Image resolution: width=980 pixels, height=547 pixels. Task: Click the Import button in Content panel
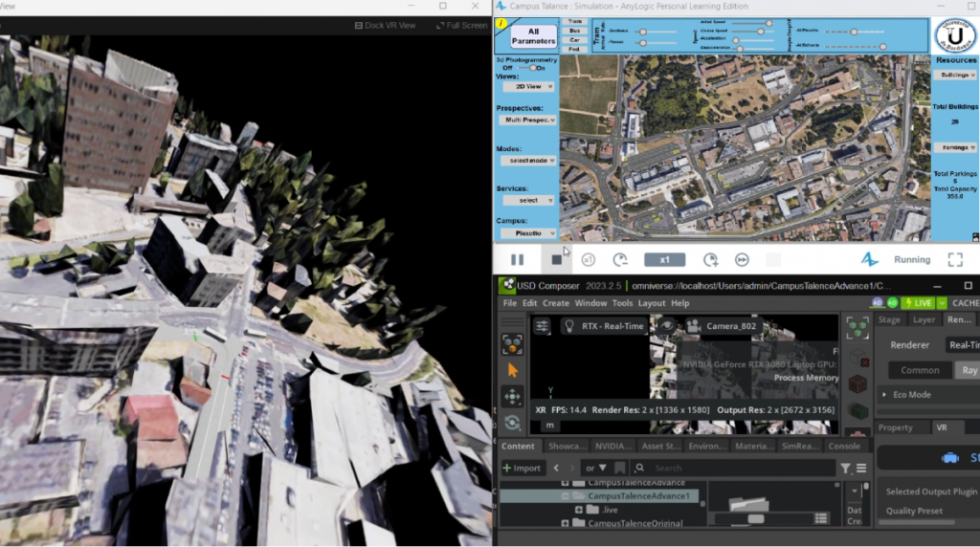point(522,469)
